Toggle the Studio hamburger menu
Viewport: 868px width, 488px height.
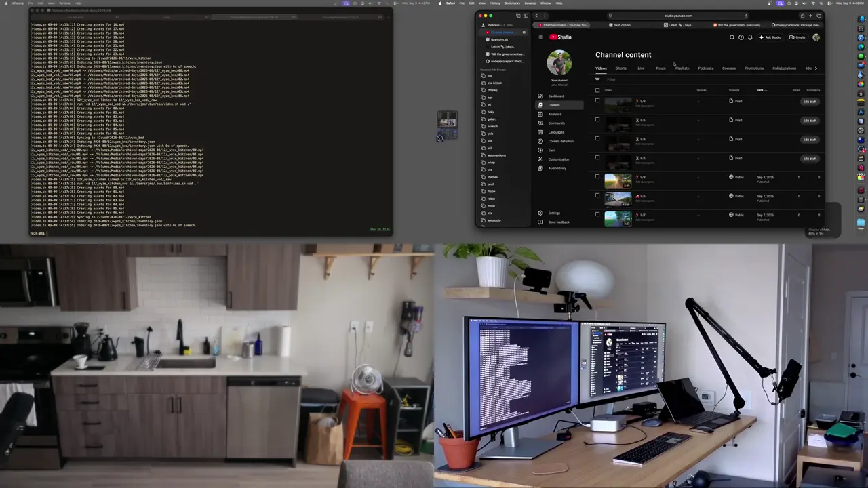(x=540, y=37)
